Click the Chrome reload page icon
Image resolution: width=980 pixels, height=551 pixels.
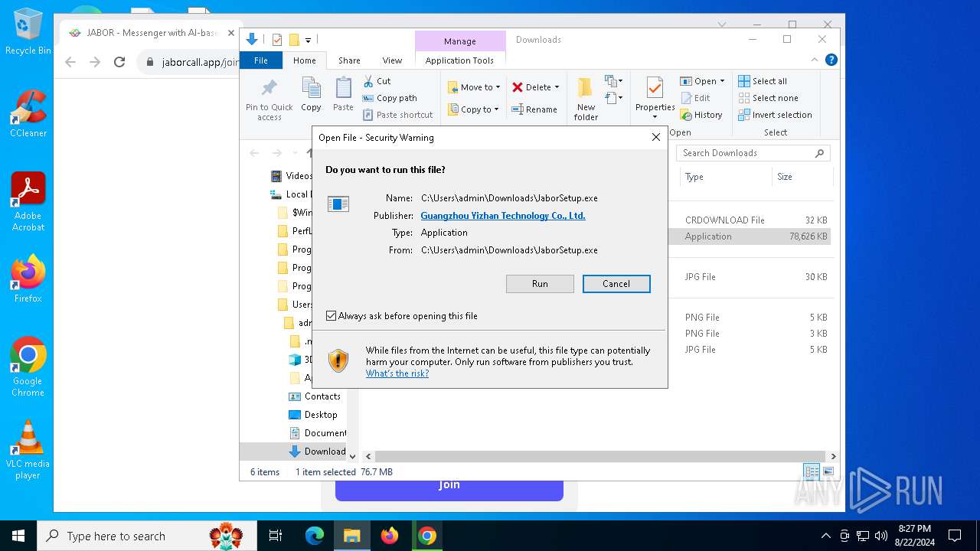119,62
